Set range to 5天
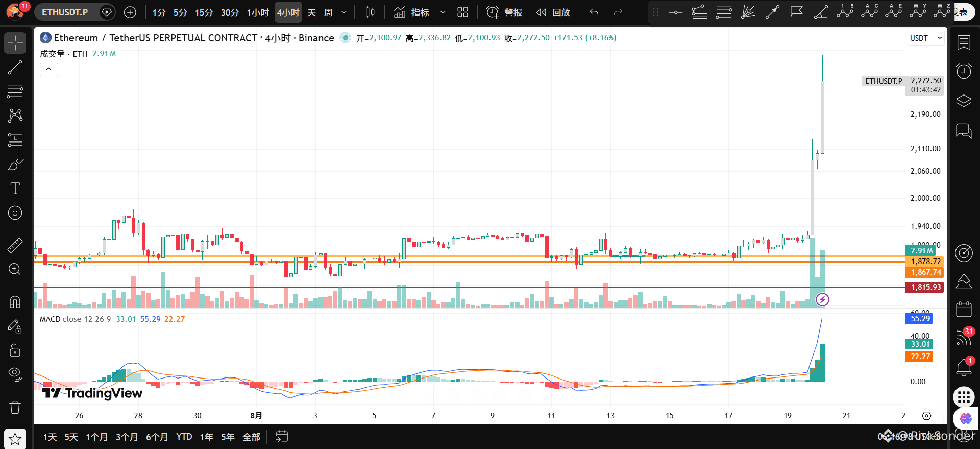The width and height of the screenshot is (980, 449). pyautogui.click(x=71, y=437)
